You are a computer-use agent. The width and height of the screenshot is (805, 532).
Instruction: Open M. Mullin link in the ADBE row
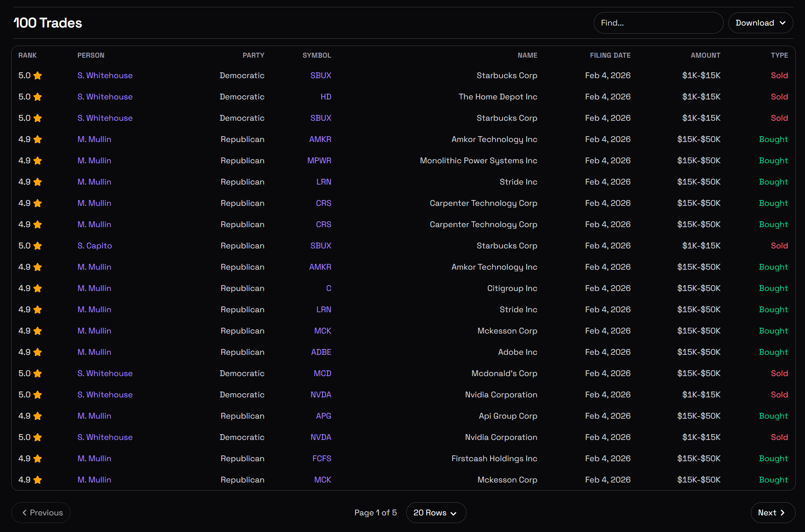[x=94, y=352]
